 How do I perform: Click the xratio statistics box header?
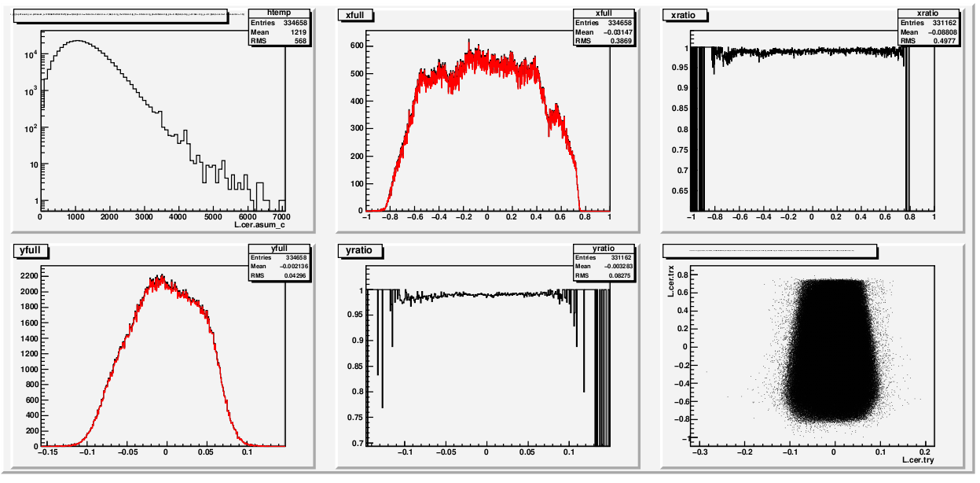(x=929, y=13)
